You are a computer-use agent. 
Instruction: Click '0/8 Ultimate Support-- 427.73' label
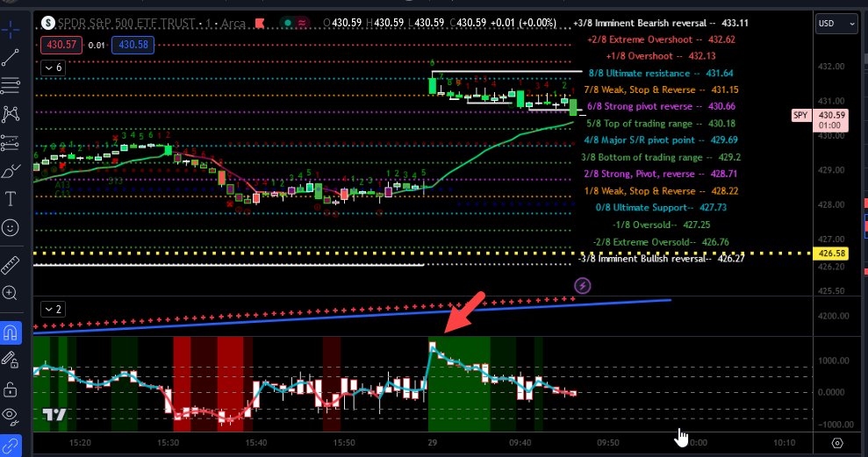[x=661, y=208]
